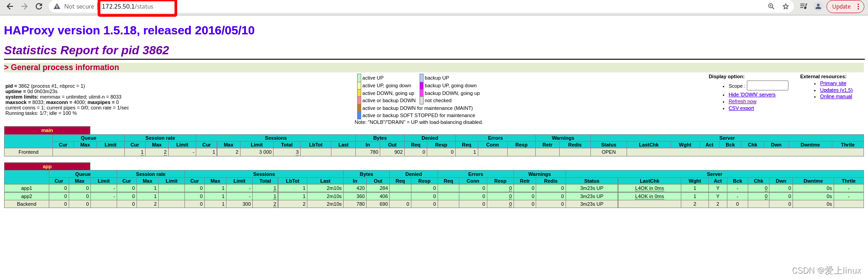The width and height of the screenshot is (868, 279).
Task: Click the app1 server row label
Action: 27,188
